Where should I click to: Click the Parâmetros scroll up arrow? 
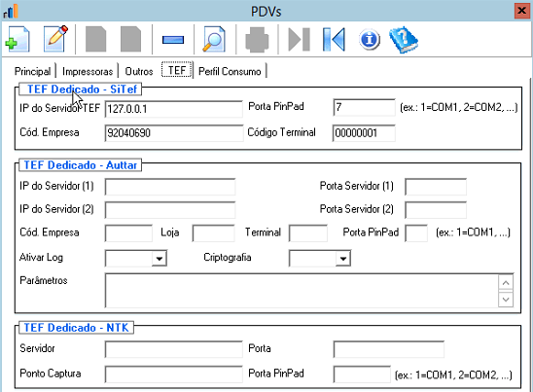point(506,283)
